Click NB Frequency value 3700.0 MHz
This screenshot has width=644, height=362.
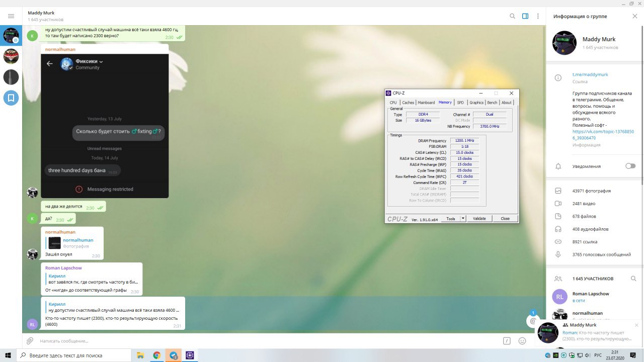point(490,127)
